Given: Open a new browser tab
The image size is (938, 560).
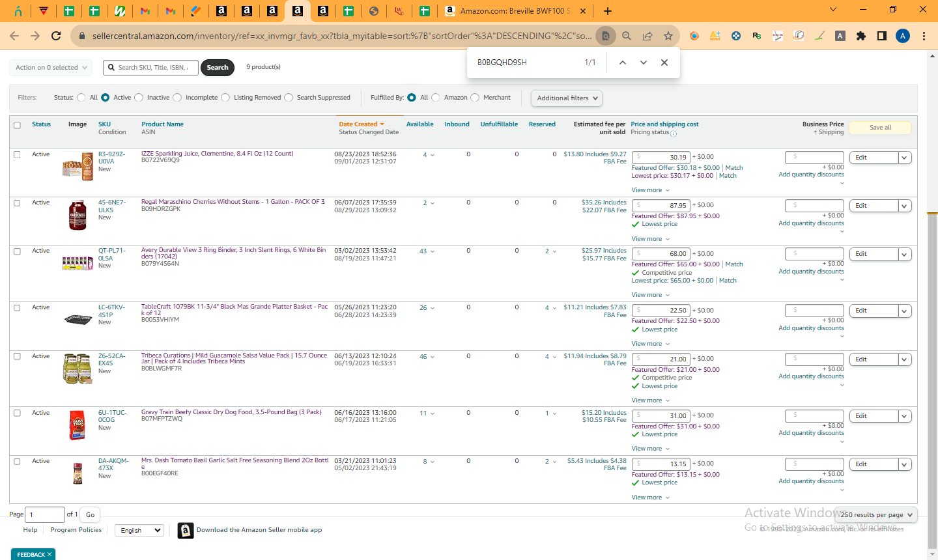Looking at the screenshot, I should coord(608,11).
